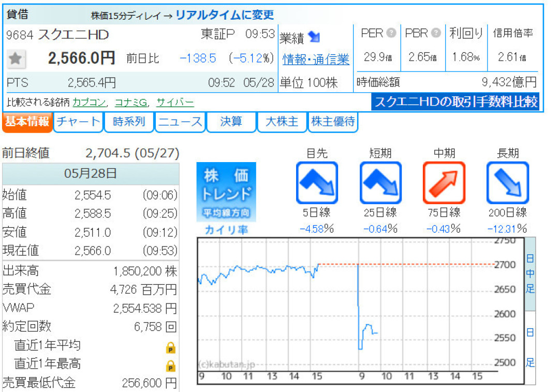Image resolution: width=559 pixels, height=392 pixels.
Task: Click the 売買代金 value 4,726 百万円
Action: click(x=144, y=289)
